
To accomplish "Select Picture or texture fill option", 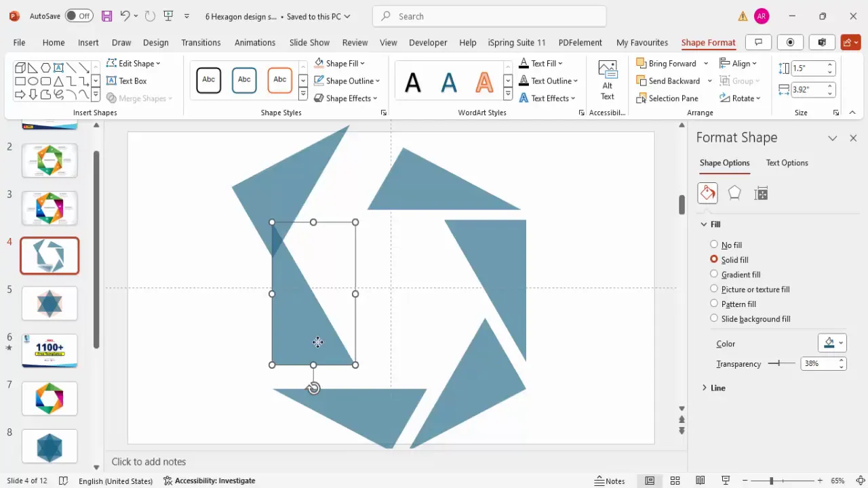I will point(750,289).
